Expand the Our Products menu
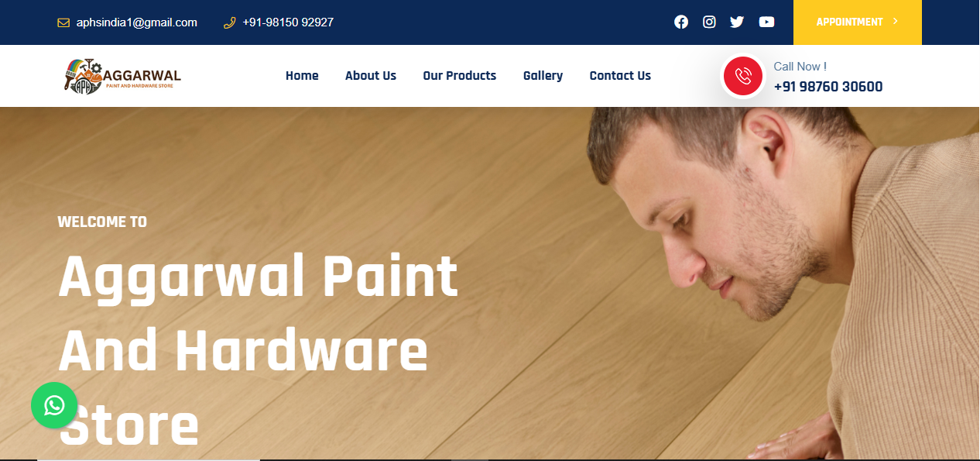980x461 pixels. [x=460, y=75]
